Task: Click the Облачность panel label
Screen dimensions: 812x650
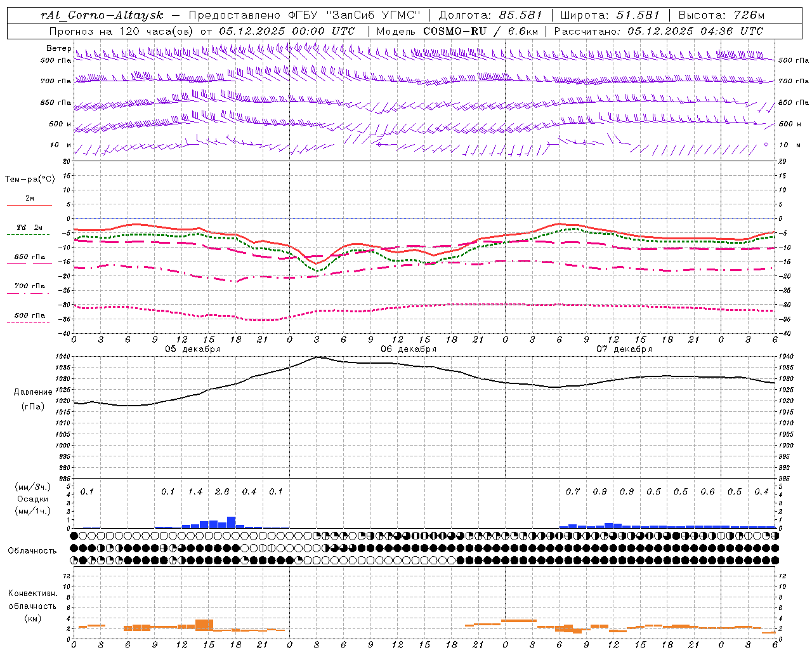Action: (32, 550)
